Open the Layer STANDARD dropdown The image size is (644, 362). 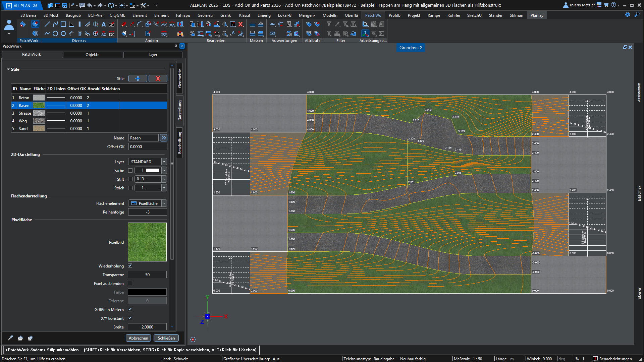(164, 162)
